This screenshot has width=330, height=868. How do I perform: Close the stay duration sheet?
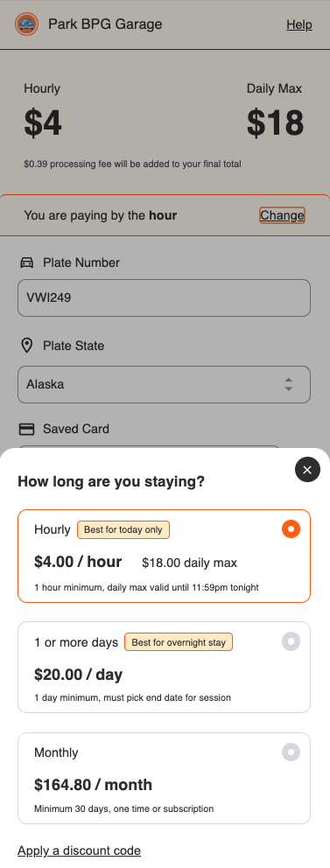pos(307,470)
